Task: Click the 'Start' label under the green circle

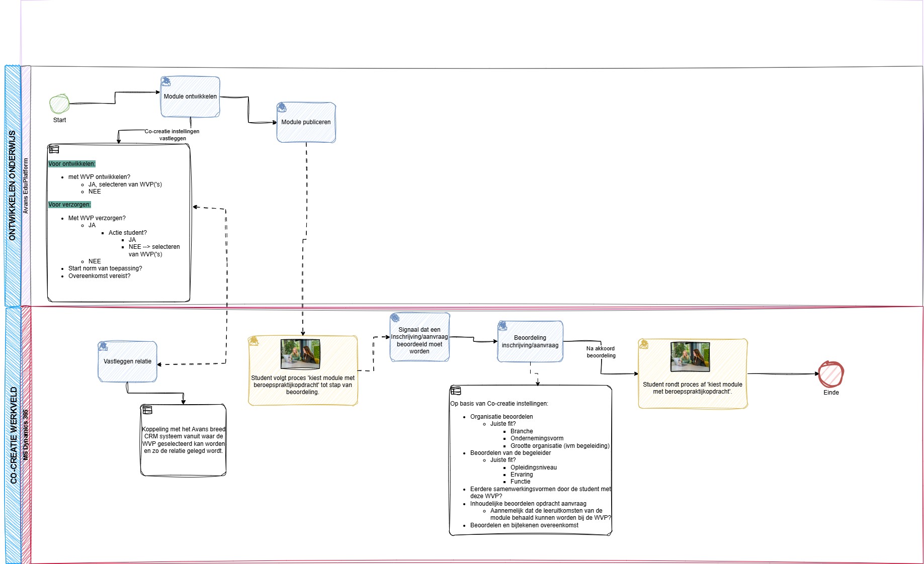Action: click(x=59, y=120)
